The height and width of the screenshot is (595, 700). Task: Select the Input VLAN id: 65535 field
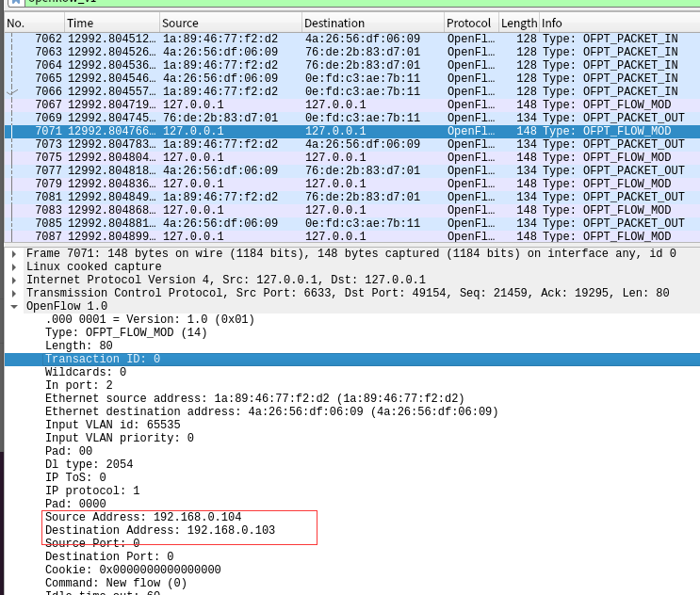(112, 425)
